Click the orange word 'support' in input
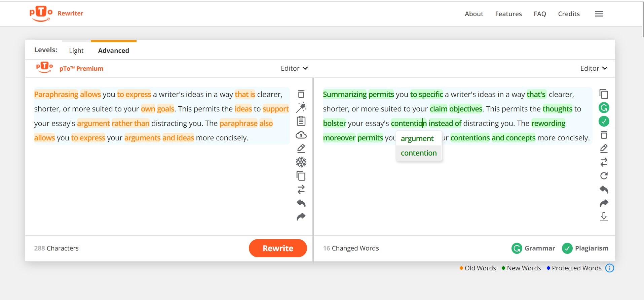 click(x=275, y=109)
